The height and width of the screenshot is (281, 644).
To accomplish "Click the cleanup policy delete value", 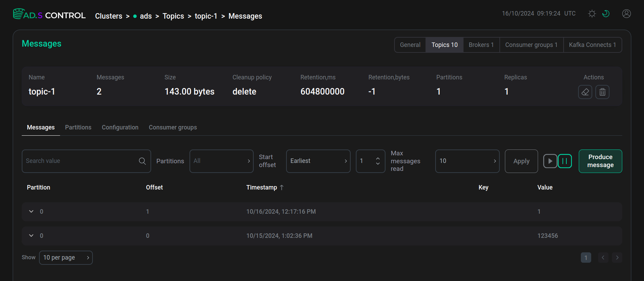I will pyautogui.click(x=244, y=91).
